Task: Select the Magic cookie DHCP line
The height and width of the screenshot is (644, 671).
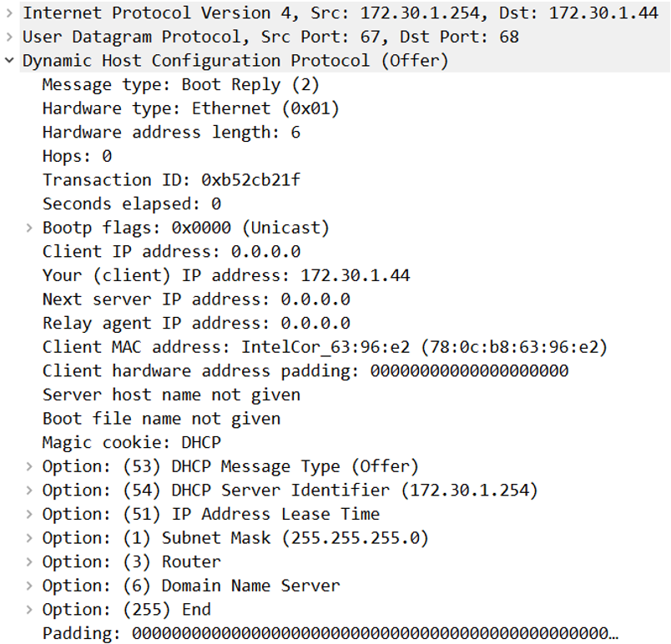Action: coord(131,442)
